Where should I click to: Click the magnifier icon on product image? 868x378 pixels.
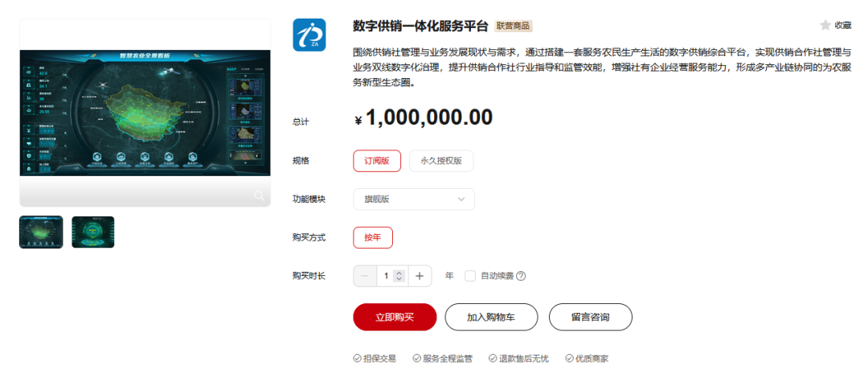coord(259,195)
